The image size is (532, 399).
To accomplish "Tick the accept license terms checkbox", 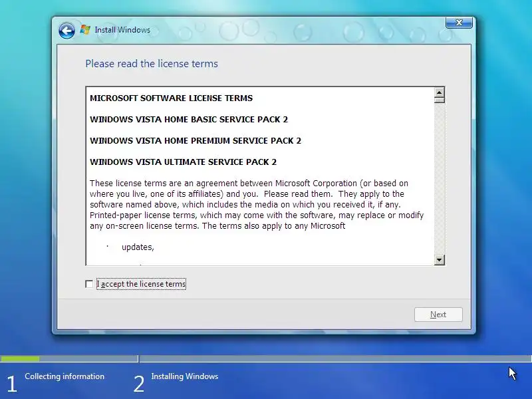I will click(x=89, y=284).
